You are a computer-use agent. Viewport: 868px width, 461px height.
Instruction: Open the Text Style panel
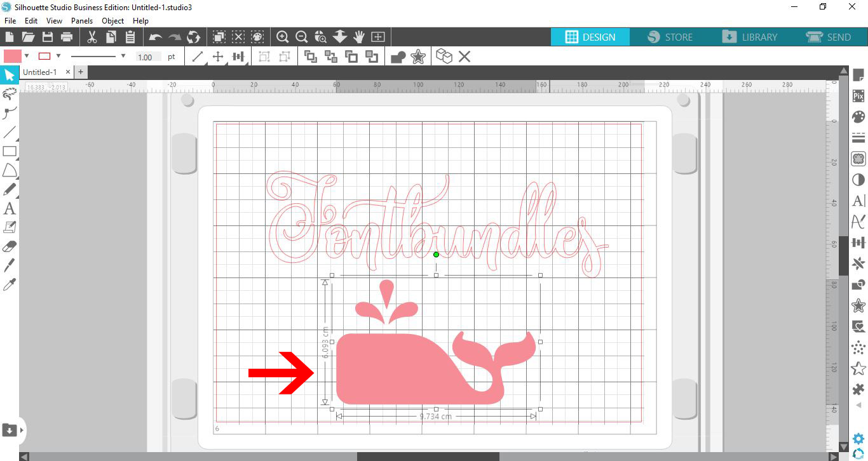pyautogui.click(x=858, y=201)
